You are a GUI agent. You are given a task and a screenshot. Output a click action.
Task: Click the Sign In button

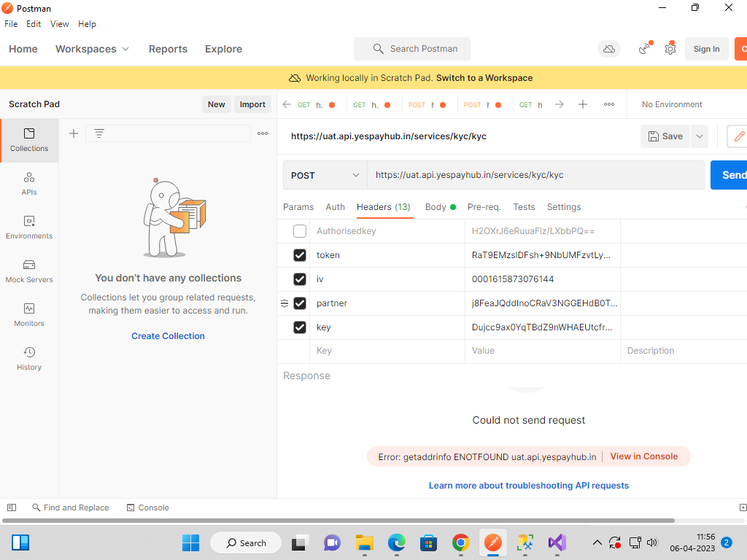pos(706,49)
